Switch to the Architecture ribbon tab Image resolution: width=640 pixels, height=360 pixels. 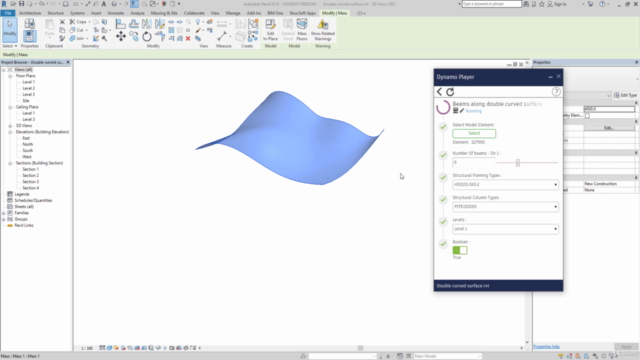[30, 13]
